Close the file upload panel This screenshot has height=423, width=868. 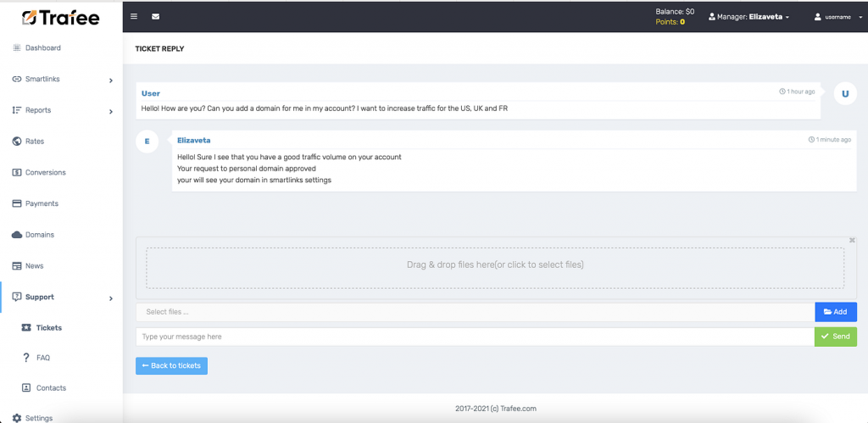(x=852, y=240)
